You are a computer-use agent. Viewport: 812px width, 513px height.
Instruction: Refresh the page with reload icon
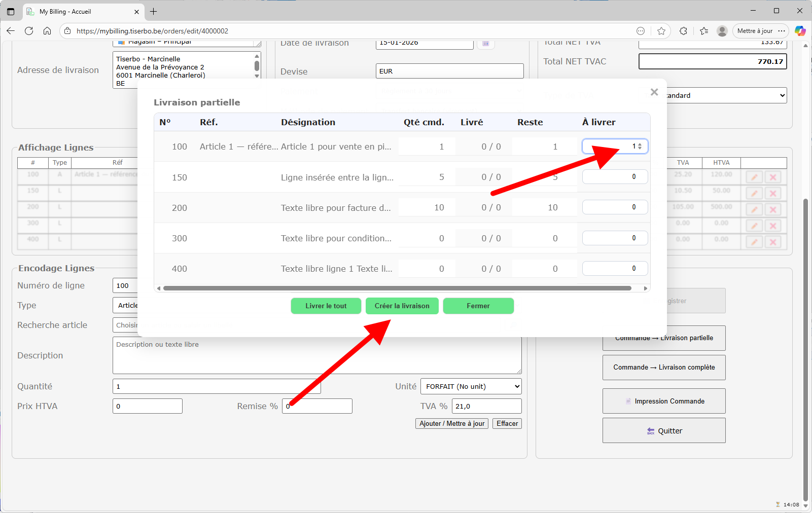coord(29,31)
